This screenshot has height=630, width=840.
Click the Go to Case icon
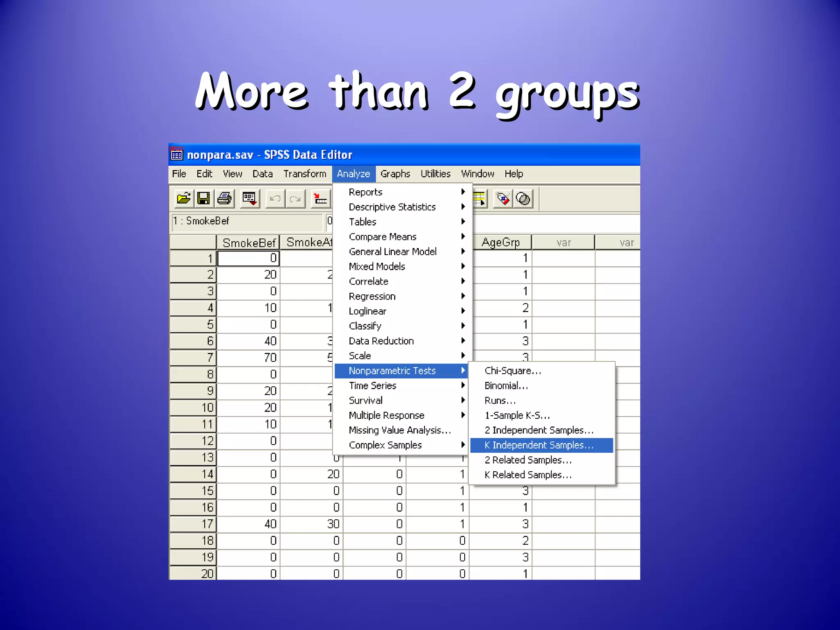coord(320,199)
